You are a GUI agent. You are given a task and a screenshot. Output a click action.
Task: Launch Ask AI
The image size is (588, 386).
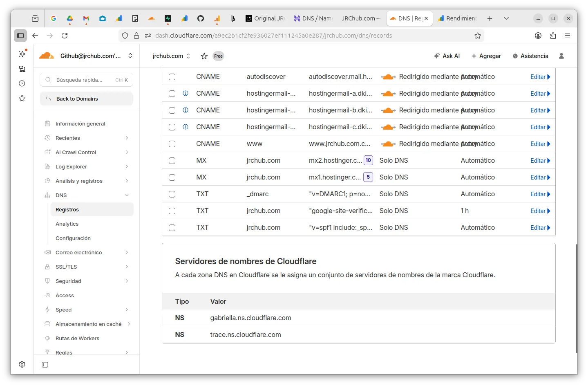coord(447,56)
